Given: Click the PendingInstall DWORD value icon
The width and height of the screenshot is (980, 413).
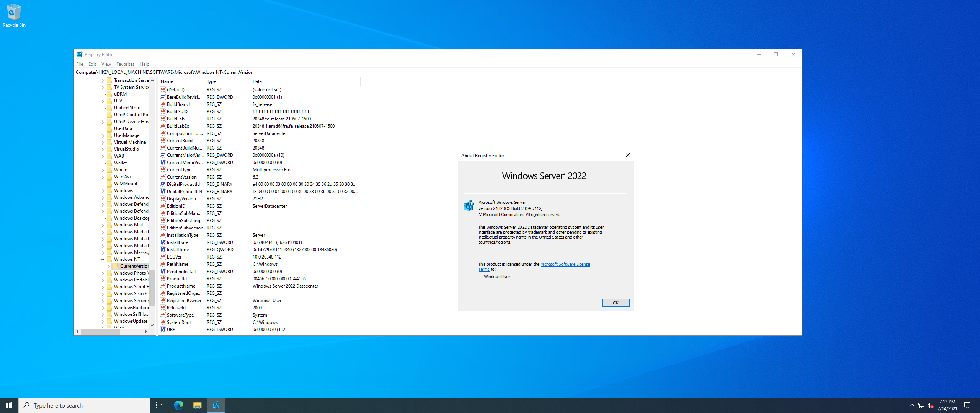Looking at the screenshot, I should pyautogui.click(x=163, y=271).
